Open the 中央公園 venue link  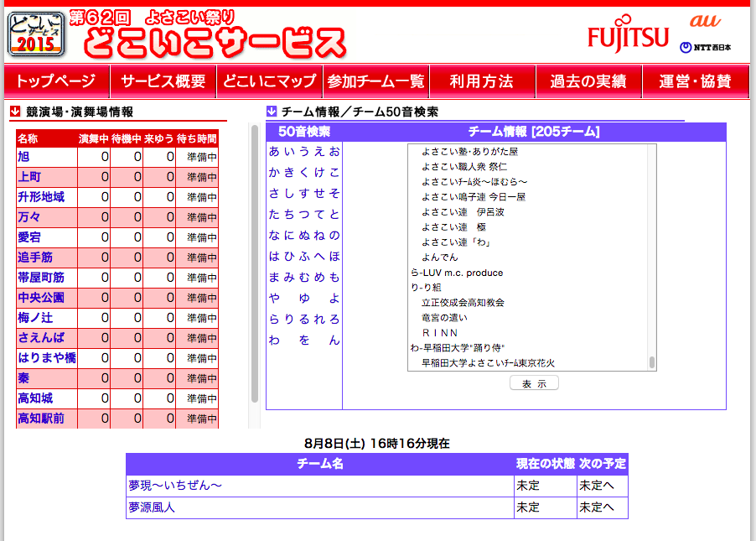pyautogui.click(x=41, y=297)
